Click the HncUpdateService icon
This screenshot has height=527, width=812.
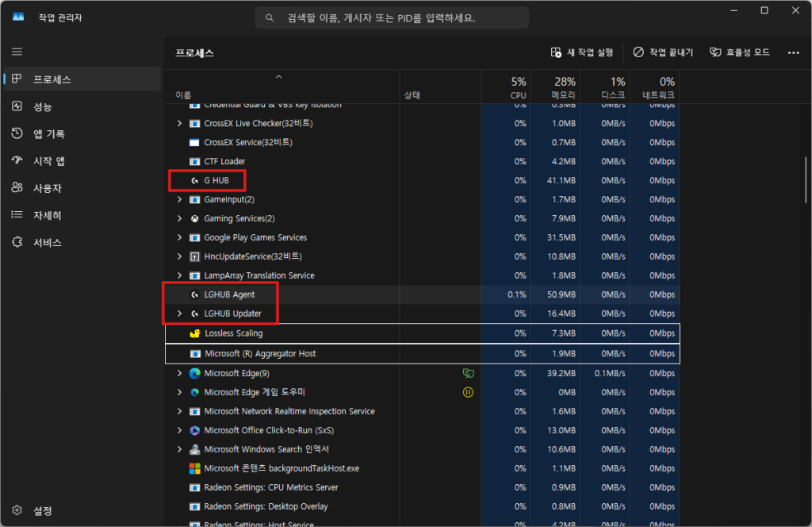click(195, 256)
